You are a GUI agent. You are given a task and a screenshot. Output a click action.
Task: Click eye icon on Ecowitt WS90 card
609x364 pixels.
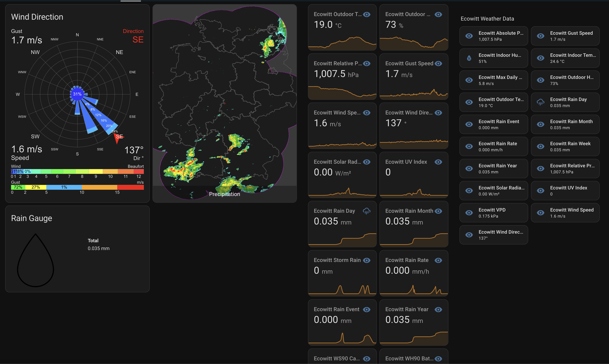click(x=367, y=359)
